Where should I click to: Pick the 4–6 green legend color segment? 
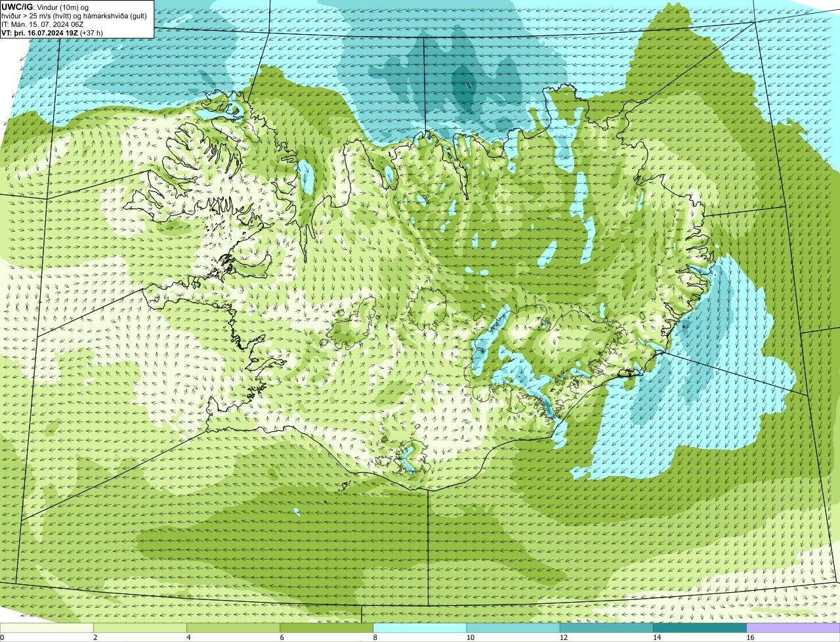point(233,628)
